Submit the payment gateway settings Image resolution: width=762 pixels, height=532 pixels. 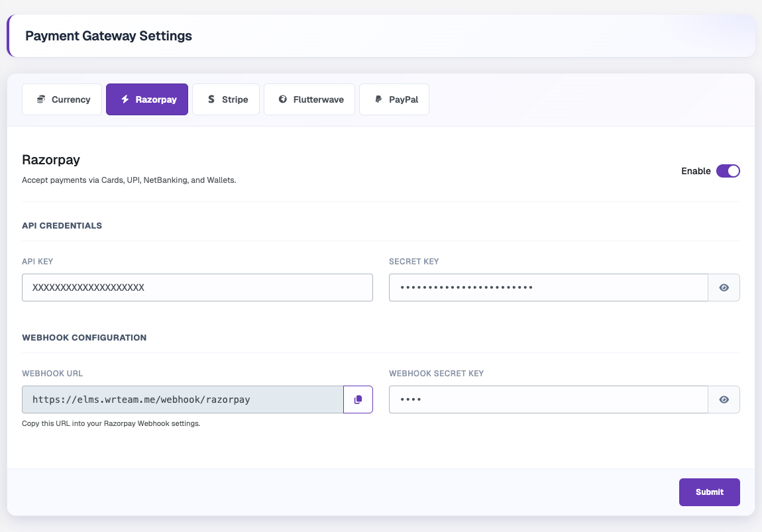pyautogui.click(x=710, y=492)
